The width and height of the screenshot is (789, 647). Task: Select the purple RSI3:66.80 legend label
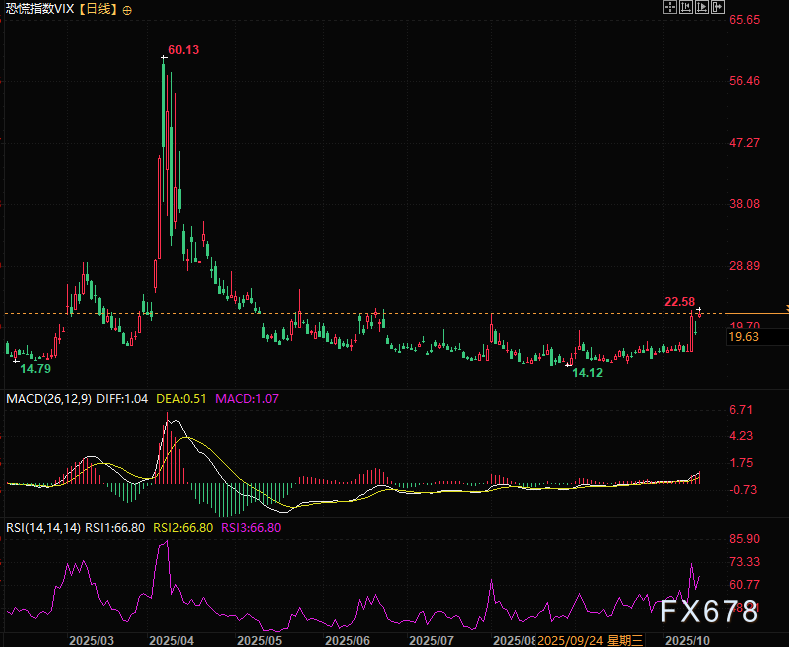click(252, 527)
